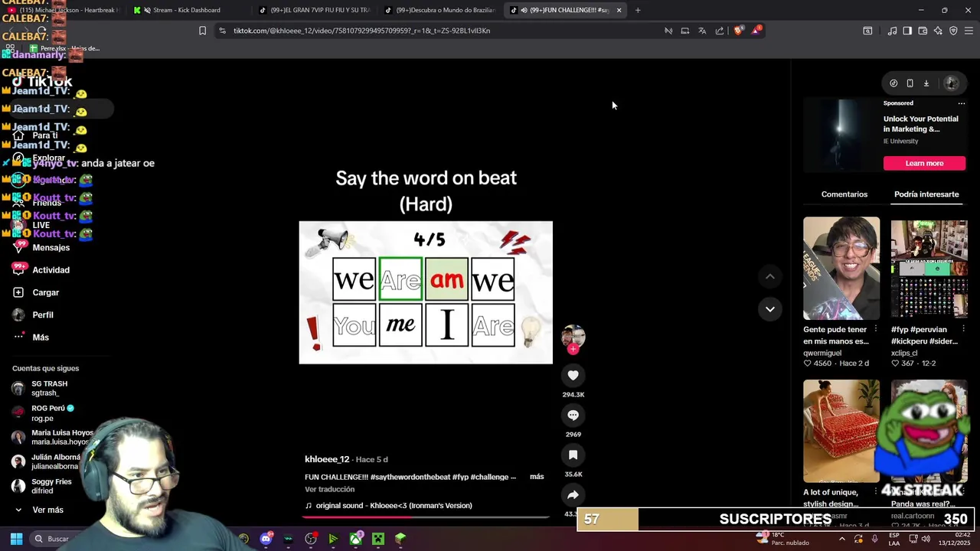This screenshot has height=551, width=980.
Task: Open the Windows Start menu
Action: (x=16, y=539)
